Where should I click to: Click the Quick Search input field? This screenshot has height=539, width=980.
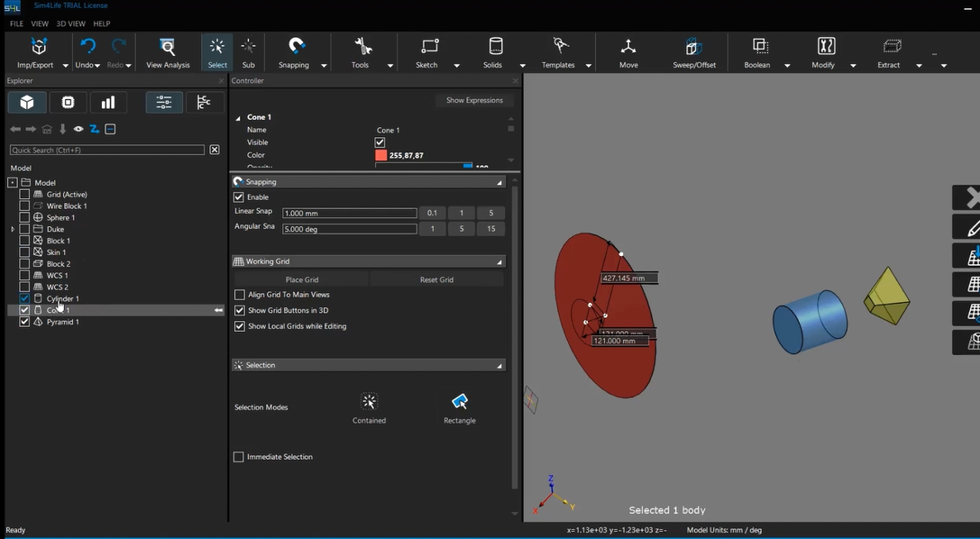pos(107,150)
